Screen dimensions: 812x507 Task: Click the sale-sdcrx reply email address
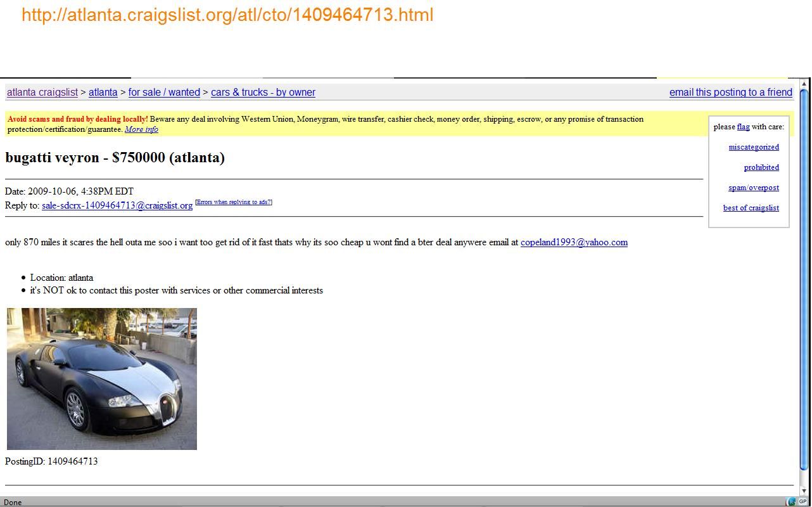click(x=117, y=205)
